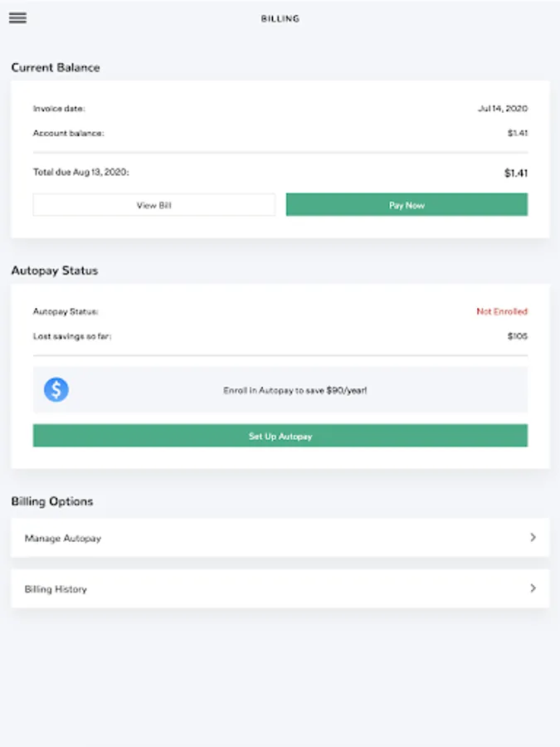Expand the Manage Autopay chevron arrow
The width and height of the screenshot is (560, 747).
(x=533, y=538)
